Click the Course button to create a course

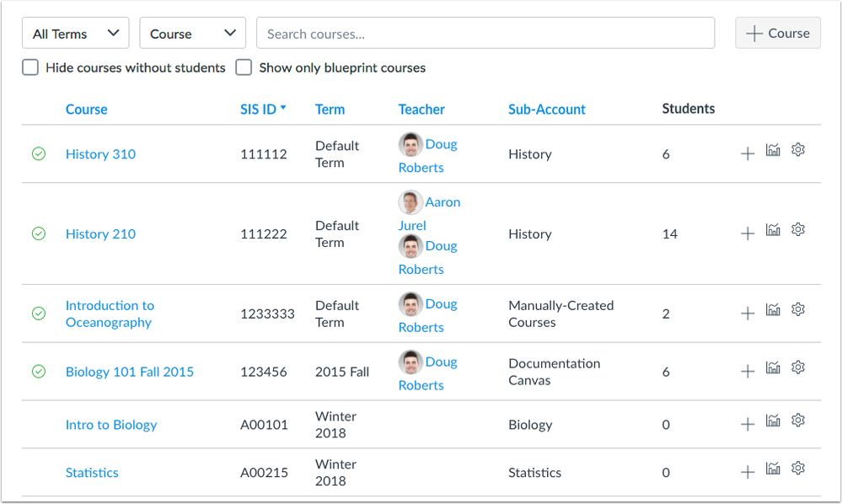[x=777, y=33]
